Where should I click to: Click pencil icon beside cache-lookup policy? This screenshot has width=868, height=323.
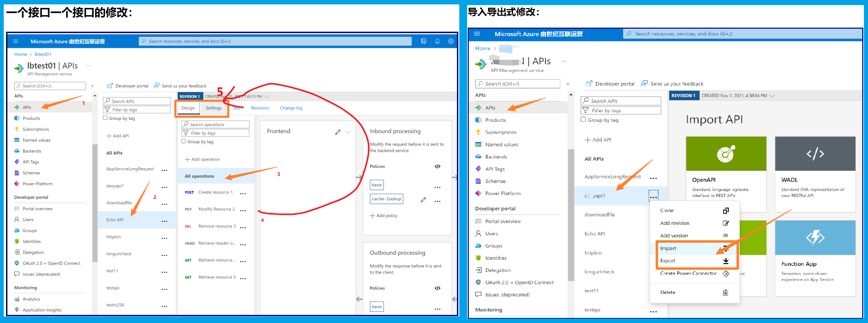point(423,200)
